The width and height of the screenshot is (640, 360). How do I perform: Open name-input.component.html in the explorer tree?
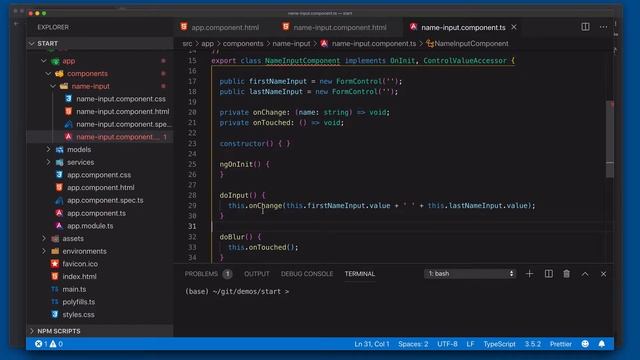tap(122, 111)
